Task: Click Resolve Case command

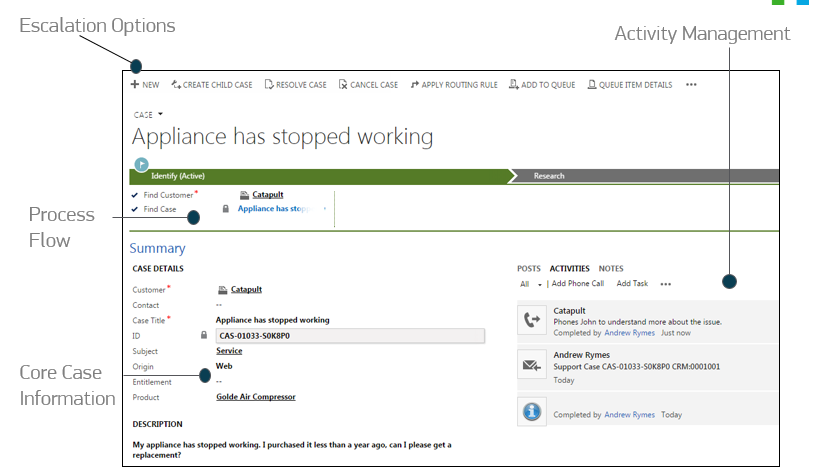Action: pyautogui.click(x=295, y=85)
